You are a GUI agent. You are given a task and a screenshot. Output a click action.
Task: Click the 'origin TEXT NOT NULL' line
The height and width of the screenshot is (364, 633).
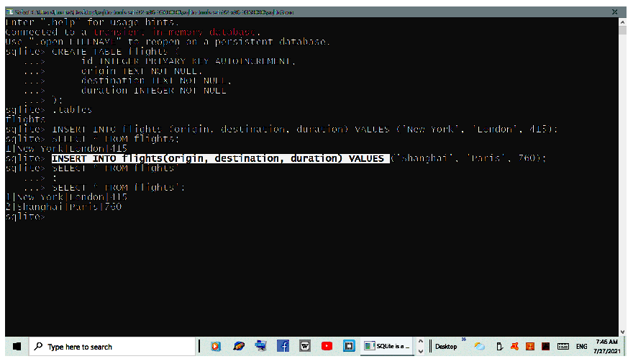click(141, 71)
